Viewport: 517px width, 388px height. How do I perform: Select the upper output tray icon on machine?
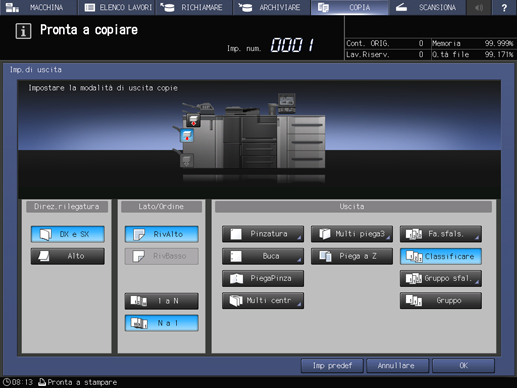193,120
